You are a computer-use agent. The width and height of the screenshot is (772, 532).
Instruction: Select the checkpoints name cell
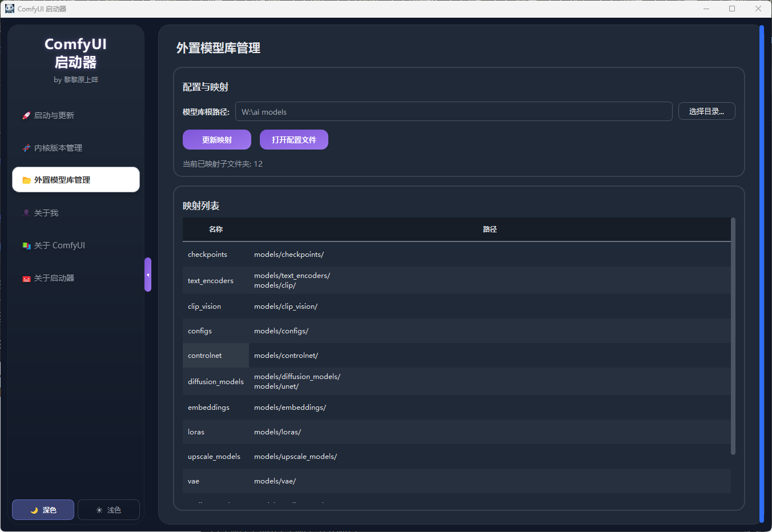(x=216, y=255)
